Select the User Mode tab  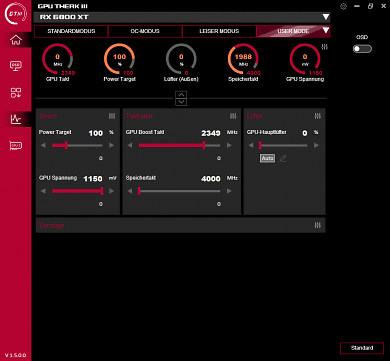pyautogui.click(x=293, y=31)
